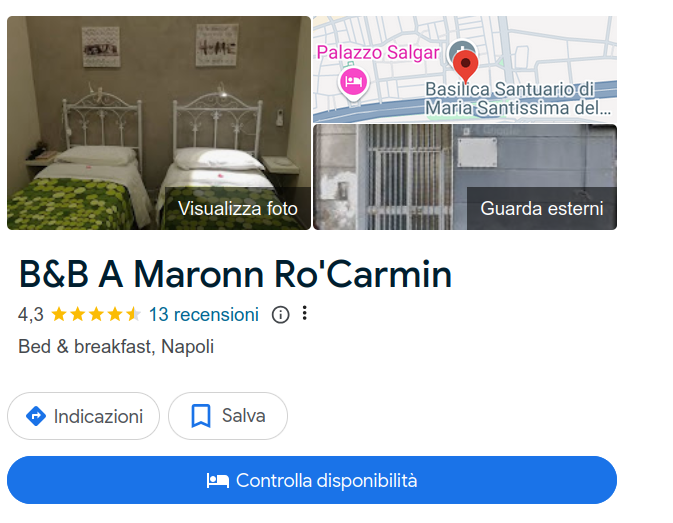The width and height of the screenshot is (673, 523).
Task: Click the 4,3 rating score
Action: [31, 315]
